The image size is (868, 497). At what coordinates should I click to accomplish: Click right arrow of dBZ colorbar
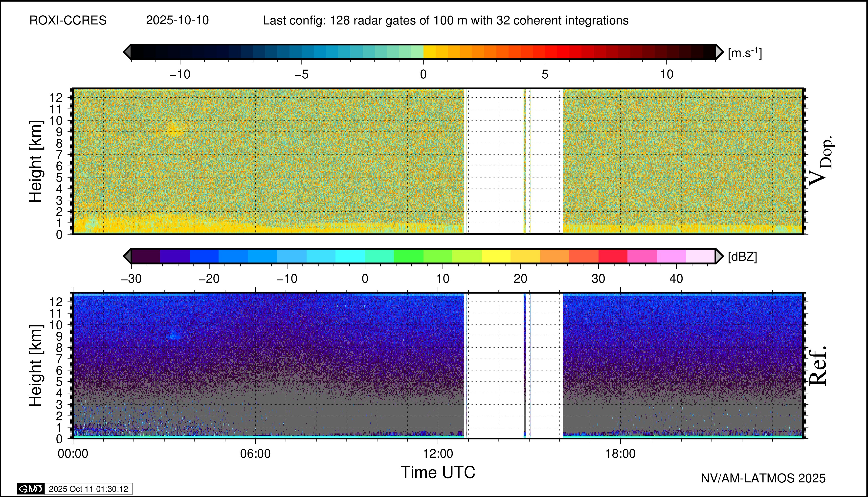(719, 256)
